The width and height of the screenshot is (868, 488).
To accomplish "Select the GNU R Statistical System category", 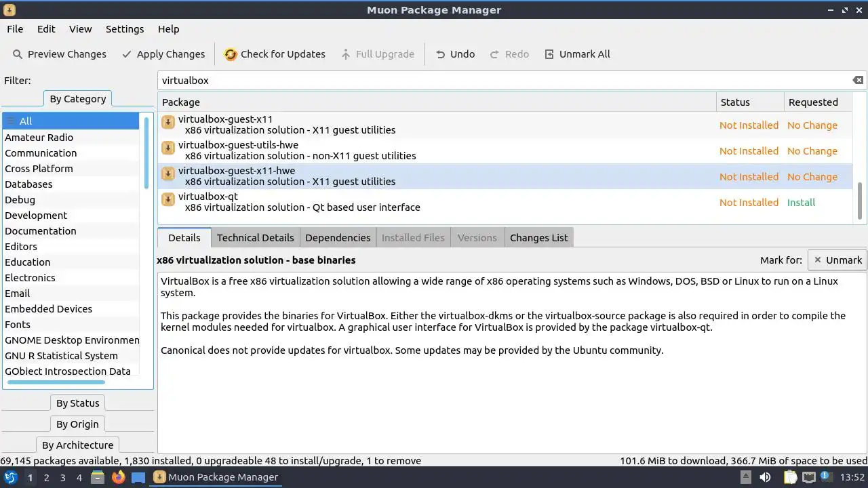I will (x=71, y=356).
